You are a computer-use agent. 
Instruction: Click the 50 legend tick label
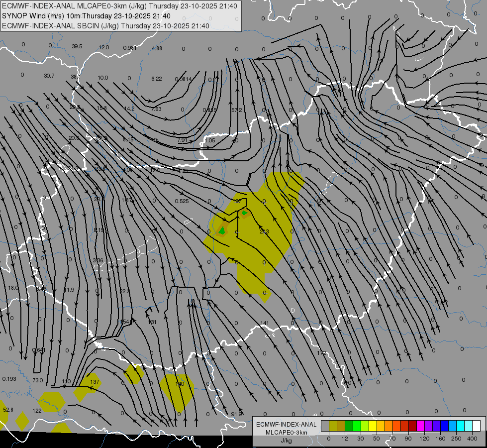[x=376, y=439]
